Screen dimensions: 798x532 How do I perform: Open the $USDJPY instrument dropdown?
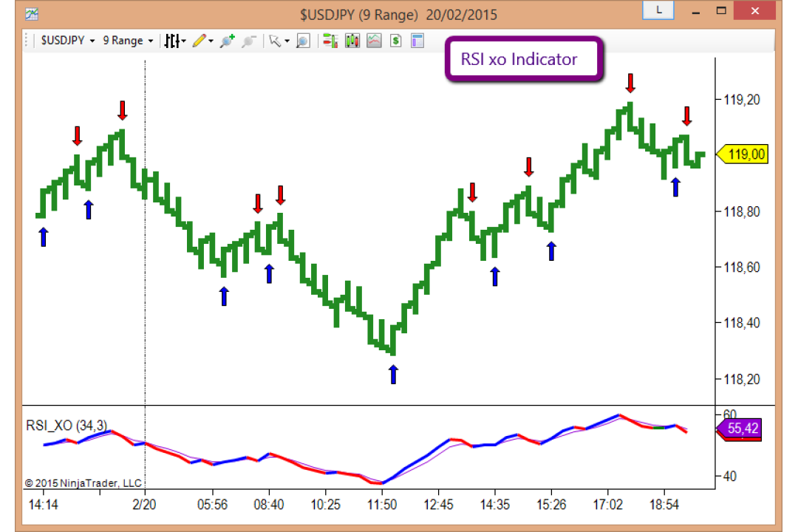coord(68,41)
